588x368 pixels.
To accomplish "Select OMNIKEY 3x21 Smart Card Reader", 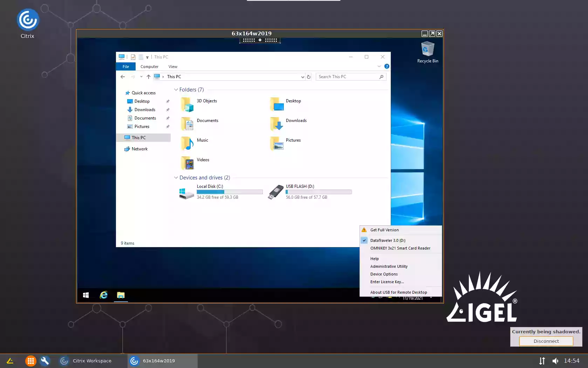I will click(x=401, y=248).
